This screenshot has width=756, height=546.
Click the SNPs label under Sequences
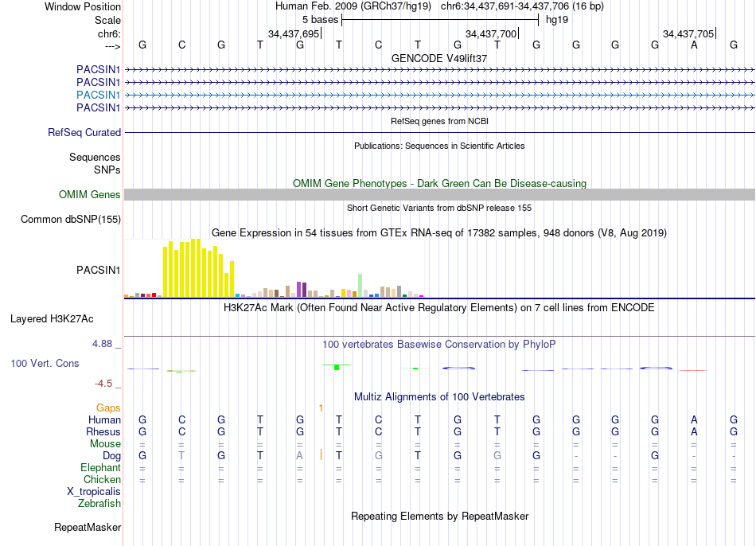107,170
